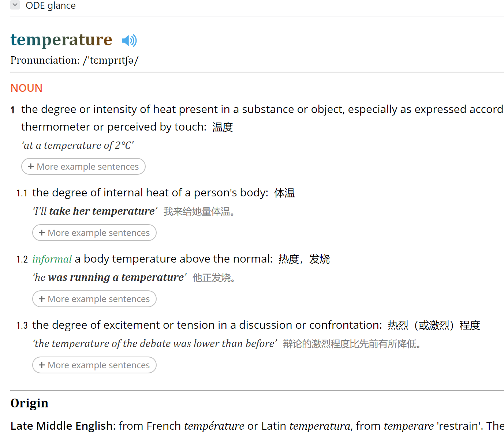Click the NOUN part-of-speech label
The image size is (504, 437).
pyautogui.click(x=26, y=88)
